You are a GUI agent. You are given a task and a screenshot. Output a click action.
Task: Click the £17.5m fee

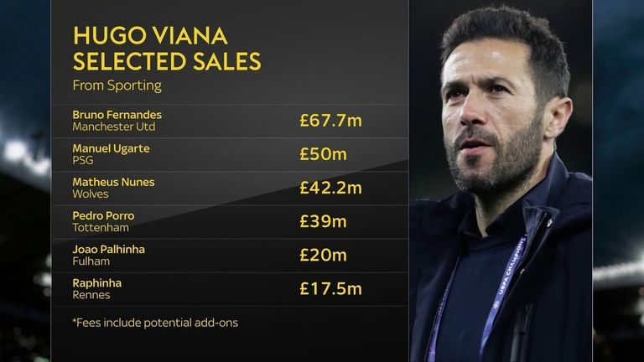[x=330, y=288]
